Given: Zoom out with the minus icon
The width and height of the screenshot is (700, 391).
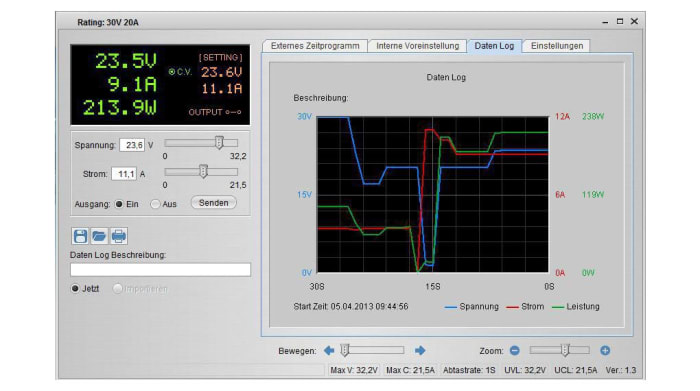Looking at the screenshot, I should pyautogui.click(x=514, y=351).
